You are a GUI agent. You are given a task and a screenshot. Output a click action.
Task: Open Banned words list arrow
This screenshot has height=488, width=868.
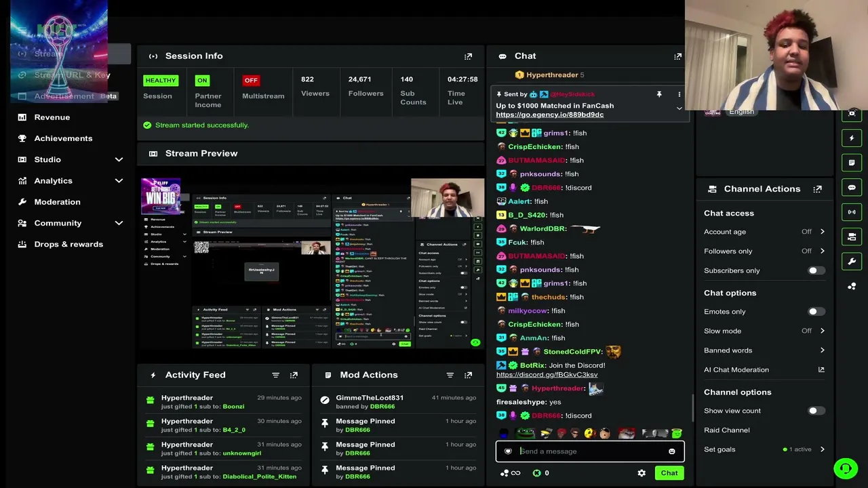tap(822, 350)
